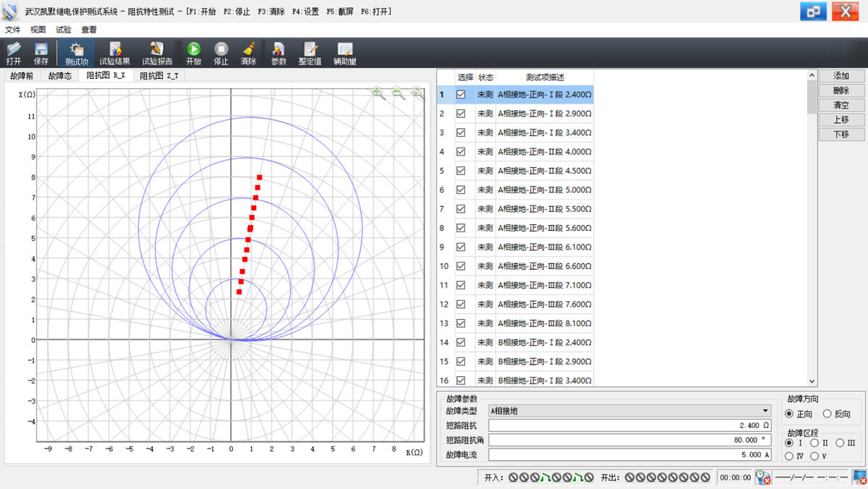Switch to the 阻抗图 Z_T tab
868x489 pixels.
click(158, 75)
